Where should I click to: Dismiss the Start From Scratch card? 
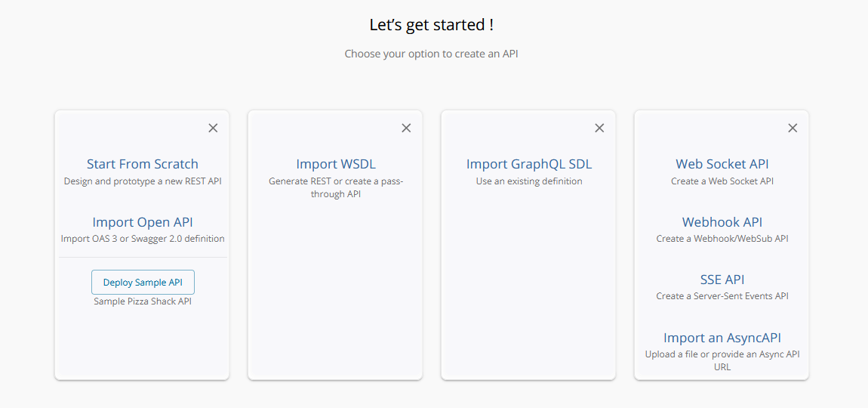point(213,128)
